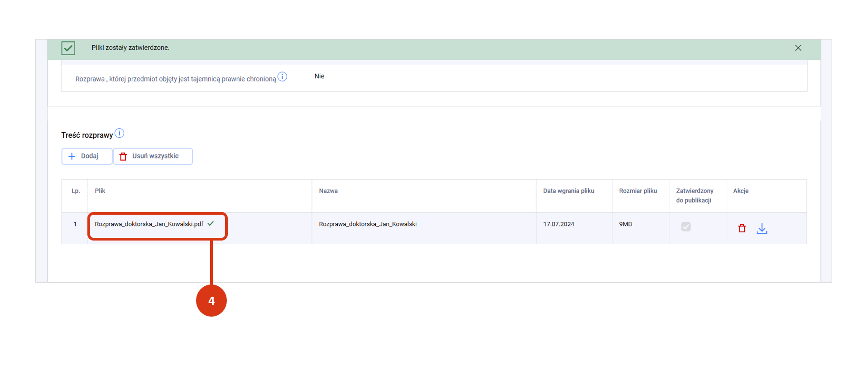Select the 'Plik' column header
The width and height of the screenshot is (868, 366).
(x=100, y=191)
